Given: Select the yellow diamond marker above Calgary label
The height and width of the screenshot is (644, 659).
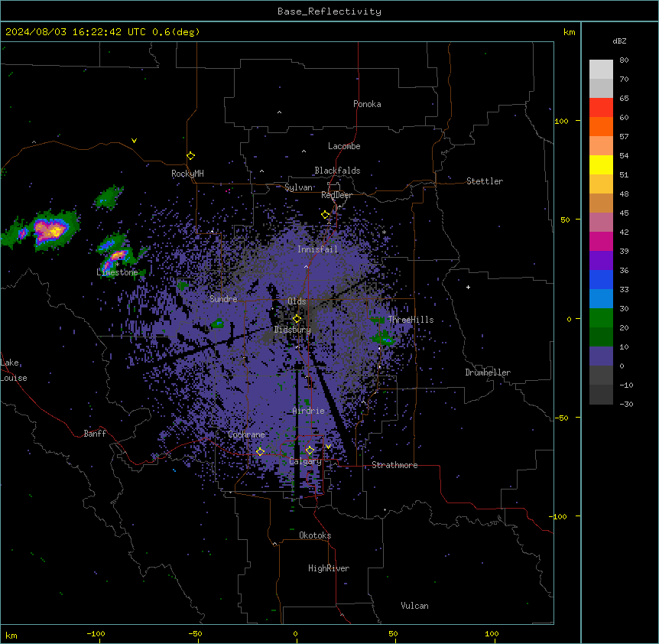Looking at the screenshot, I should pyautogui.click(x=310, y=450).
